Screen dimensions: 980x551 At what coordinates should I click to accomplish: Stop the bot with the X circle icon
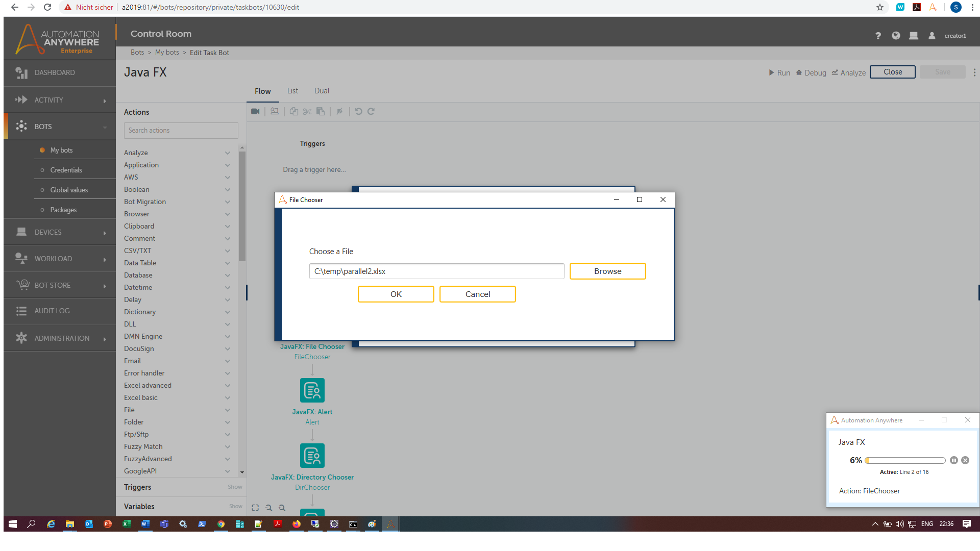[x=965, y=460]
